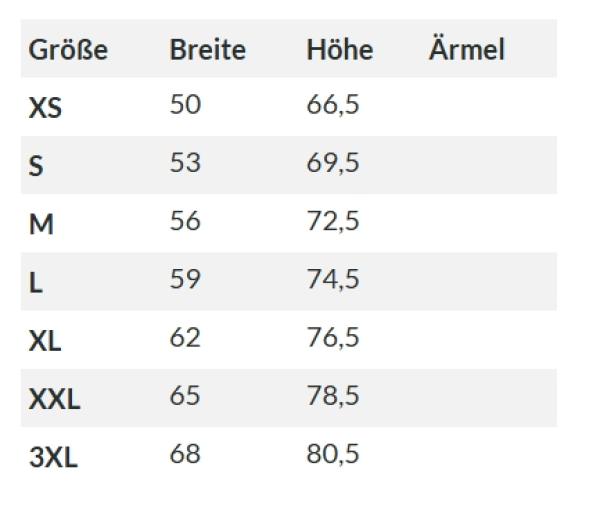Click the Breite column header

(x=207, y=50)
